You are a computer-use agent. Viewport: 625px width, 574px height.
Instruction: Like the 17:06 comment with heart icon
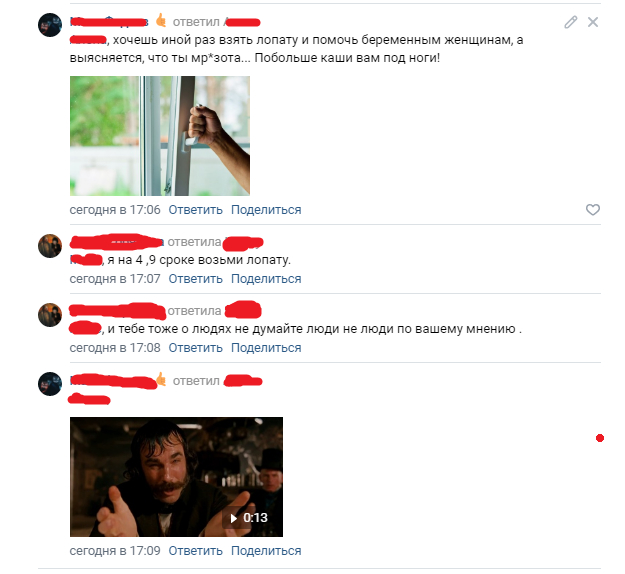pyautogui.click(x=593, y=210)
